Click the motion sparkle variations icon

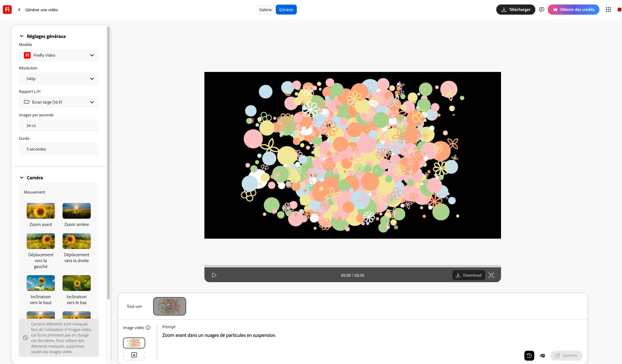click(x=542, y=355)
